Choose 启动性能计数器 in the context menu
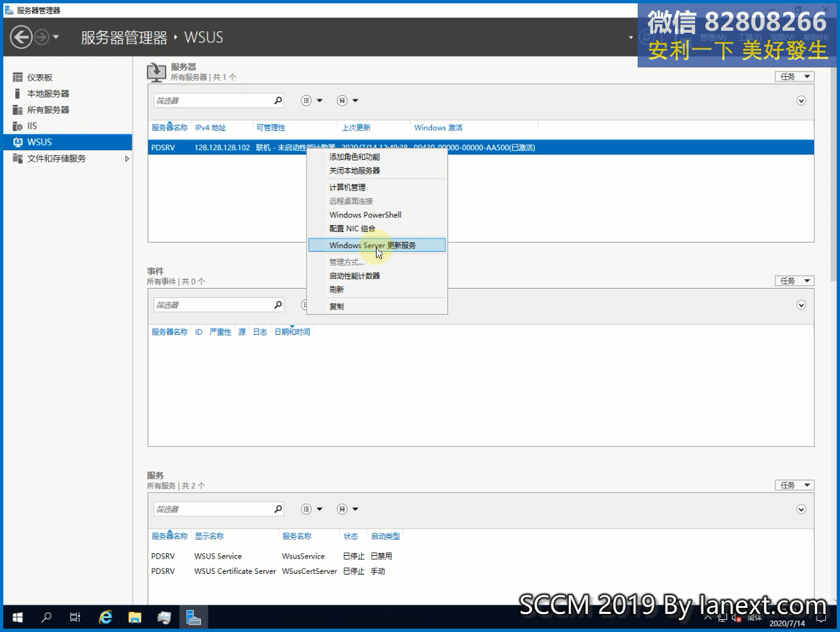This screenshot has width=840, height=632. pyautogui.click(x=377, y=276)
